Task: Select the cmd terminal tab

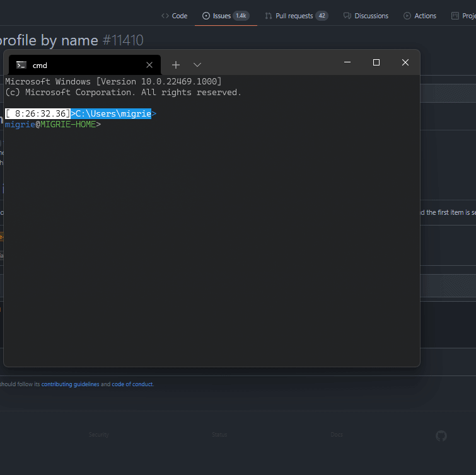Action: pos(84,65)
